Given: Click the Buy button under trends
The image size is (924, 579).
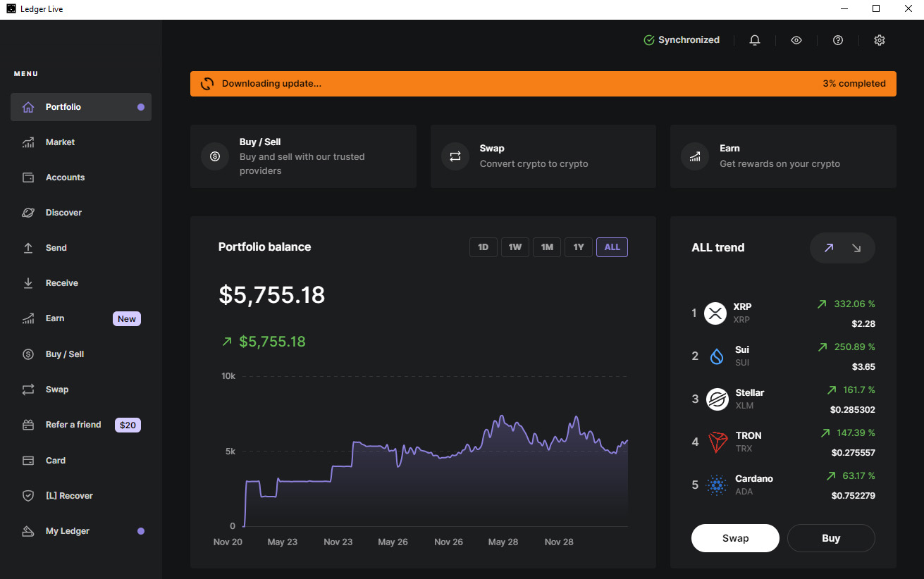Looking at the screenshot, I should 831,538.
